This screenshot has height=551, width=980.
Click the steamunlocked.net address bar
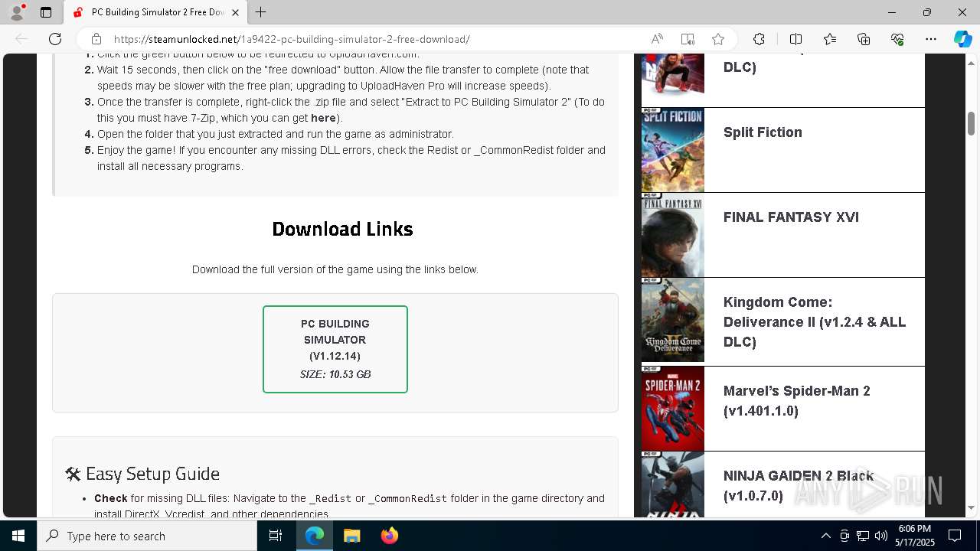coord(367,39)
